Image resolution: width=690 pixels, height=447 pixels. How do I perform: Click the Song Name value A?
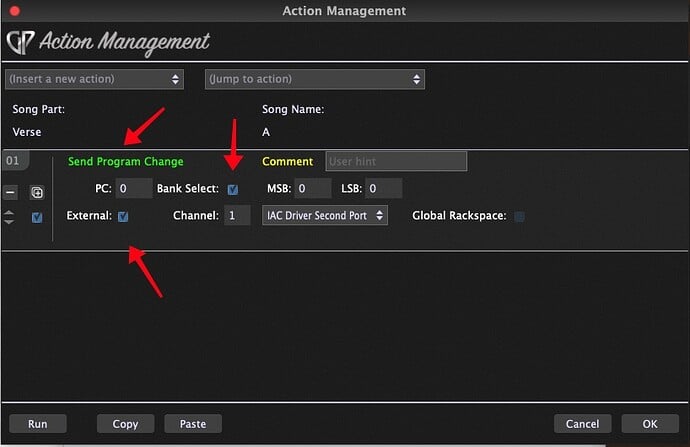tap(266, 132)
